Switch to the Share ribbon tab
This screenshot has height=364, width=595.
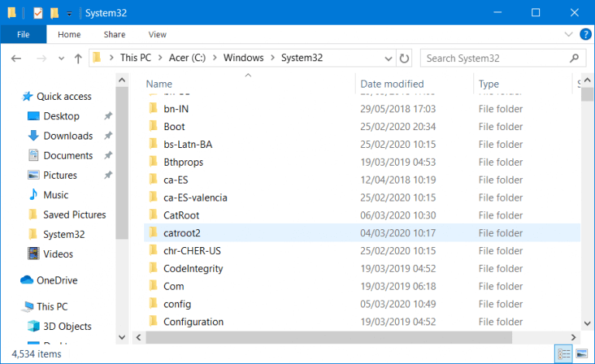point(115,35)
